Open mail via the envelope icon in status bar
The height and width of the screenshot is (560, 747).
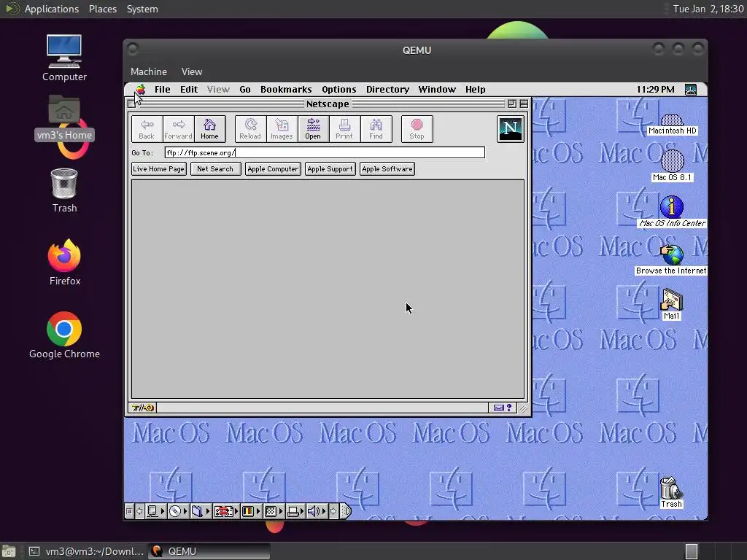tap(498, 408)
